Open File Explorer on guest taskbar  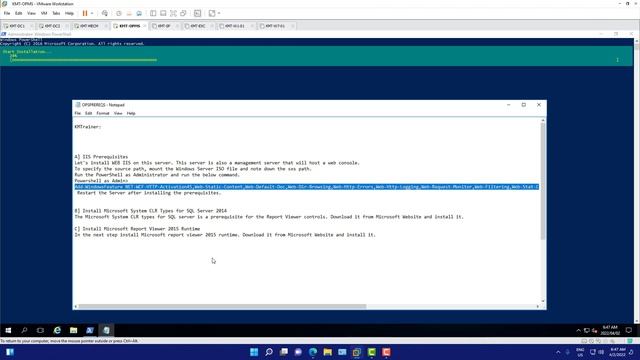click(73, 330)
